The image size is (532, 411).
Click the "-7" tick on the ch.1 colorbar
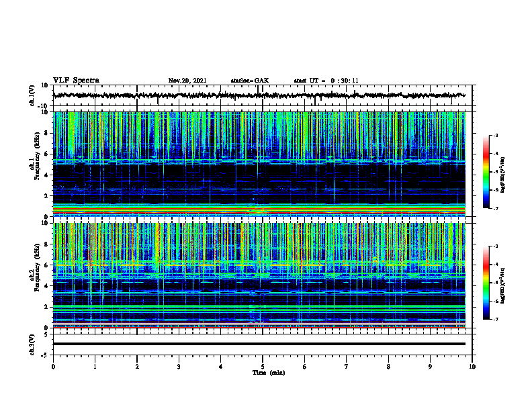click(495, 208)
